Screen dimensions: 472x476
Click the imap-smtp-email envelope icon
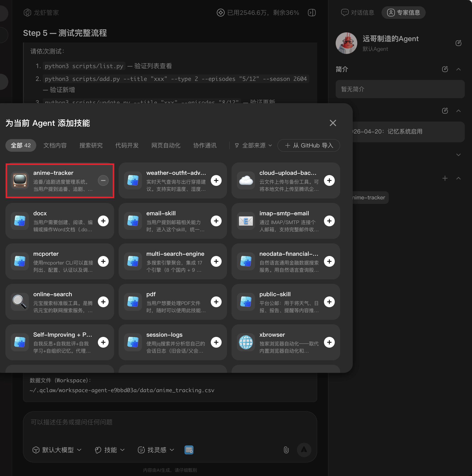(246, 221)
